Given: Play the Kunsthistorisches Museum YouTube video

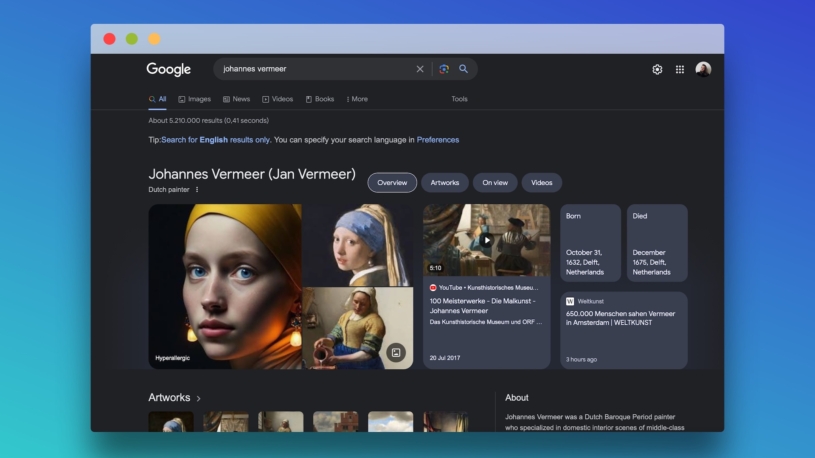Looking at the screenshot, I should [486, 240].
